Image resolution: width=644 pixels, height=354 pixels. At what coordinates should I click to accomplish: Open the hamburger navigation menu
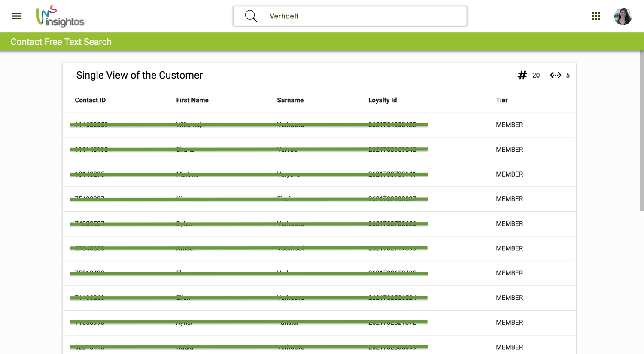click(16, 16)
